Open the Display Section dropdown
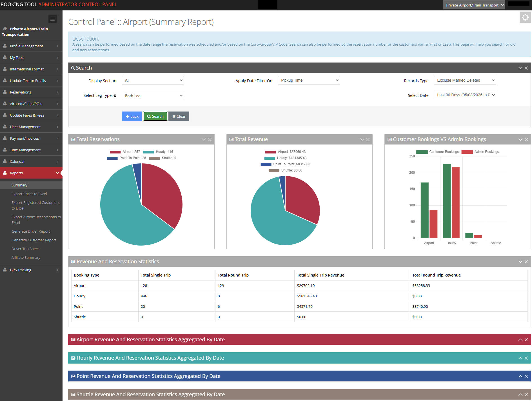The width and height of the screenshot is (532, 401). pyautogui.click(x=153, y=80)
